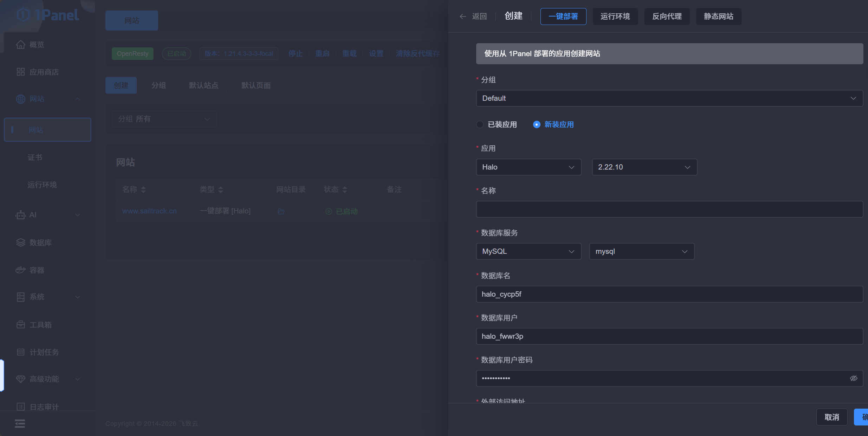Click the 数据库 layers icon in sidebar
Viewport: 868px width, 436px height.
(x=21, y=243)
